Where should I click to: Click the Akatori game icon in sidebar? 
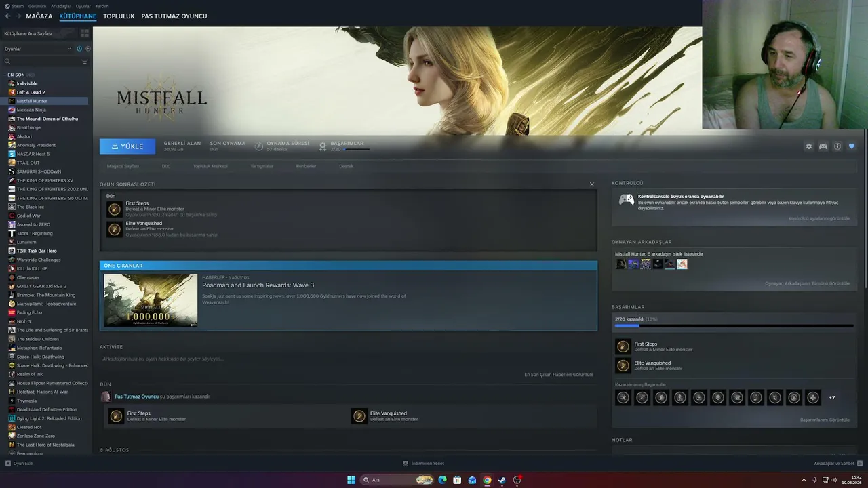[12, 136]
